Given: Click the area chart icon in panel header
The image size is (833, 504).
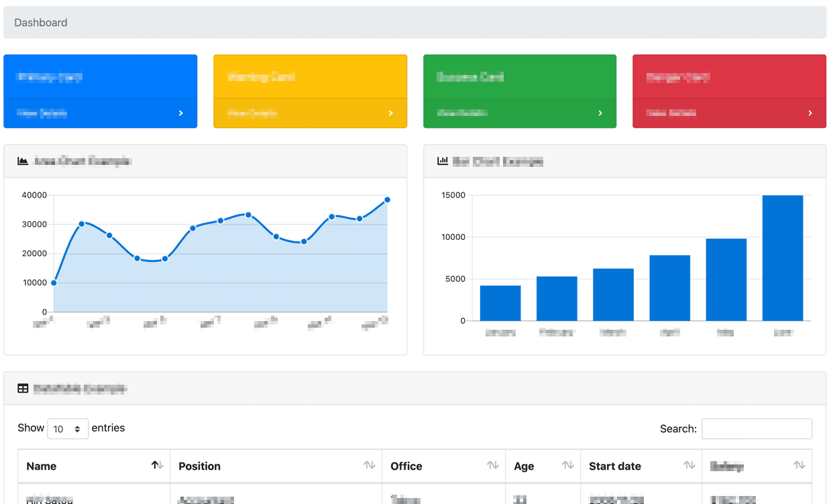Looking at the screenshot, I should tap(23, 161).
